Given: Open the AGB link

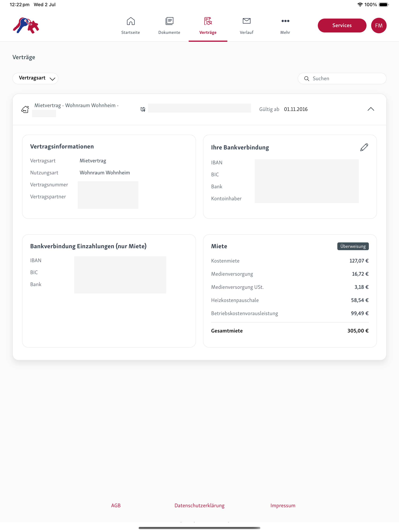Looking at the screenshot, I should click(x=116, y=505).
